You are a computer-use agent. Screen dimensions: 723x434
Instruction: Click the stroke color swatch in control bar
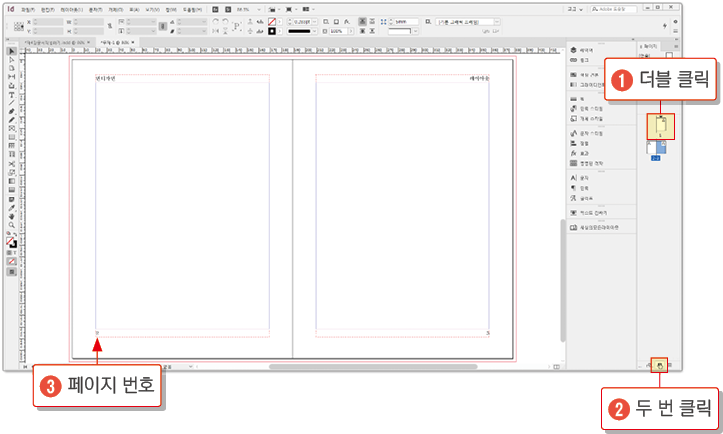(x=272, y=31)
